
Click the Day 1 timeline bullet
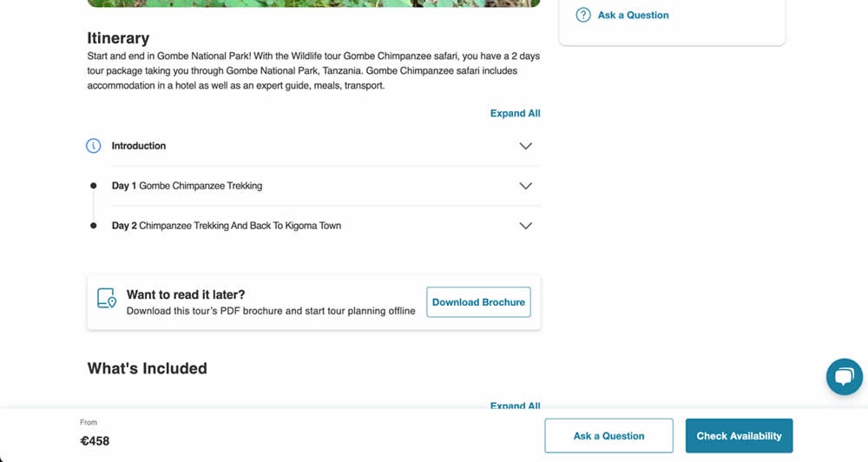point(94,186)
